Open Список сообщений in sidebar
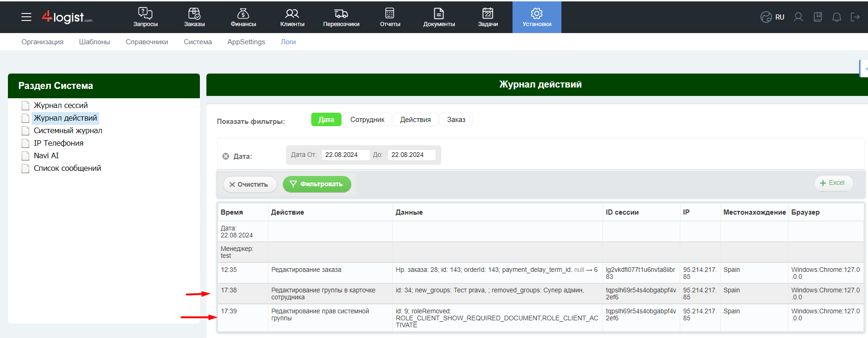Image resolution: width=868 pixels, height=338 pixels. (x=67, y=168)
